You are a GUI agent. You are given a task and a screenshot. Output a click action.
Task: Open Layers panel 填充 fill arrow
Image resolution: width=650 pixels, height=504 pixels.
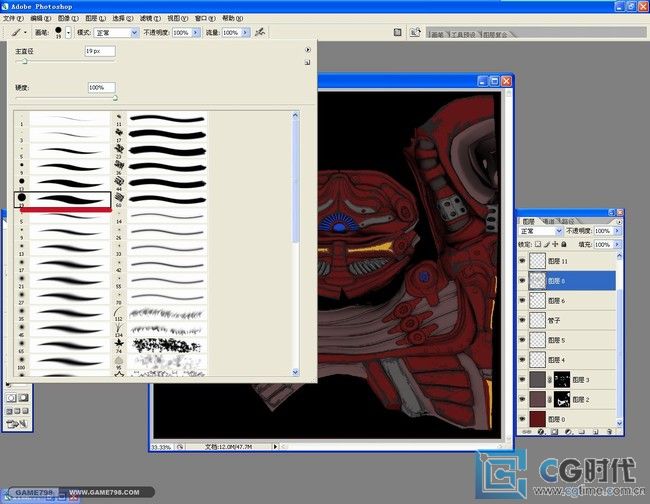(x=617, y=245)
